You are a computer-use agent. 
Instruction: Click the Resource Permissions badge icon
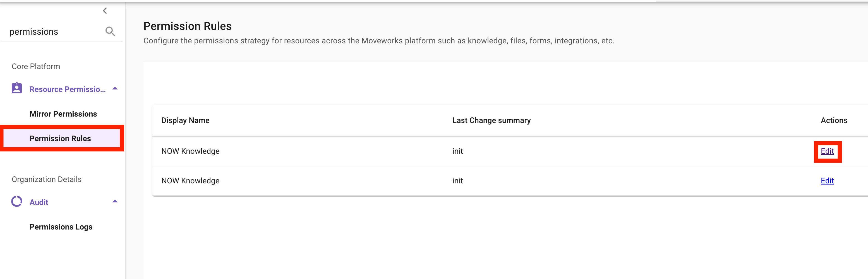click(17, 88)
